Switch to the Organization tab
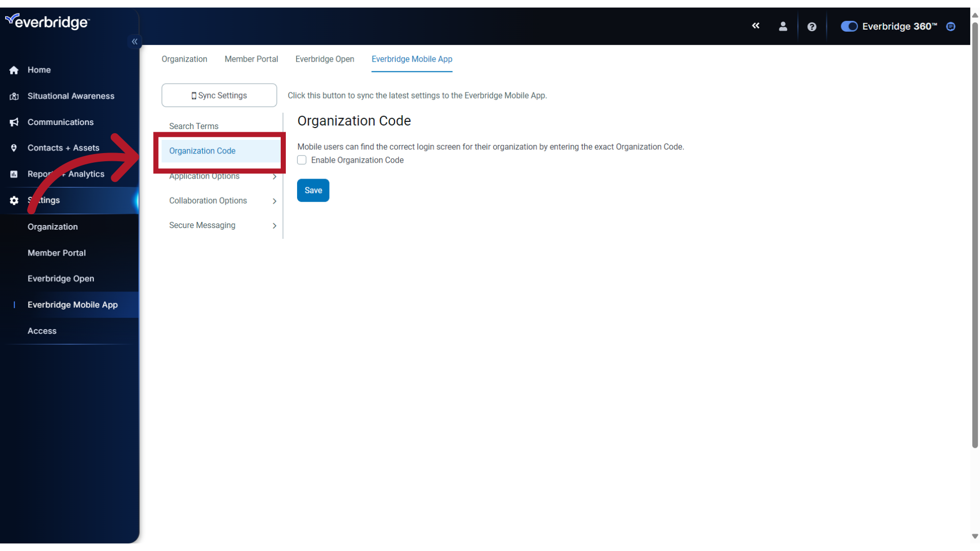The height and width of the screenshot is (551, 980). click(184, 59)
